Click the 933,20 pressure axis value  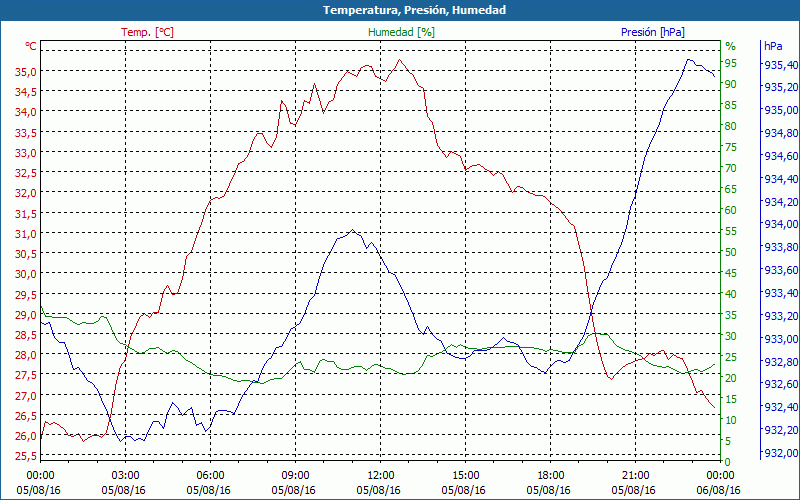pyautogui.click(x=781, y=316)
